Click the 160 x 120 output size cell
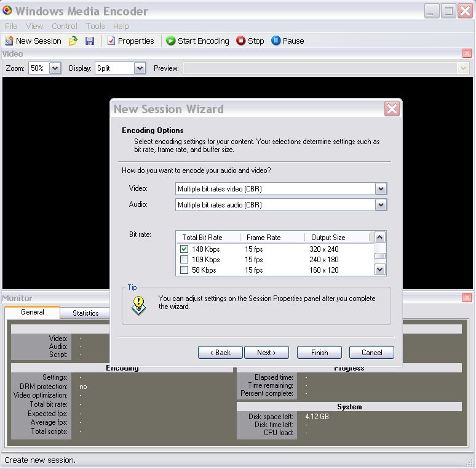Screen dimensions: 476x469 pos(324,270)
